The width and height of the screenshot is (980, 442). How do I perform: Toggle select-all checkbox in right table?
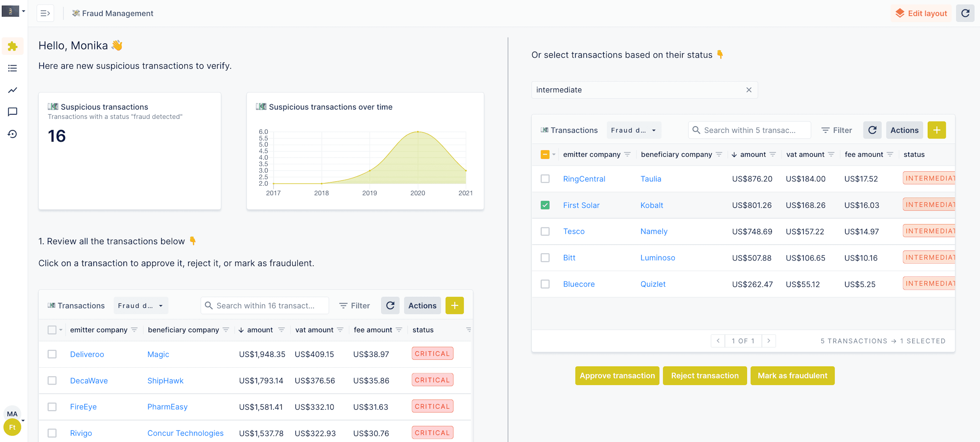pyautogui.click(x=545, y=154)
